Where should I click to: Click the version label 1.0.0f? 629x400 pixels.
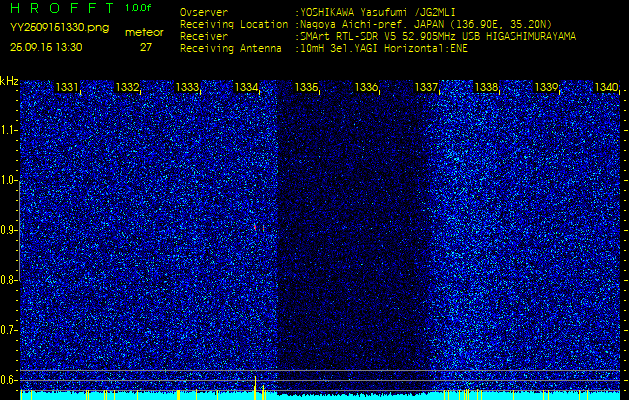point(138,8)
